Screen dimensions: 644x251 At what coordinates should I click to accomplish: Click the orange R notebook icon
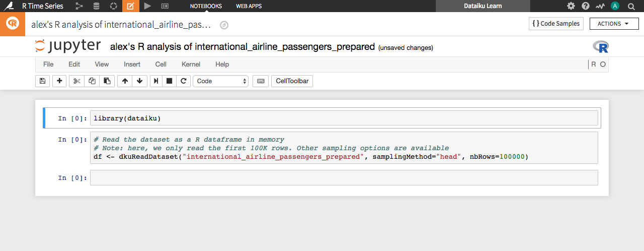tap(13, 24)
